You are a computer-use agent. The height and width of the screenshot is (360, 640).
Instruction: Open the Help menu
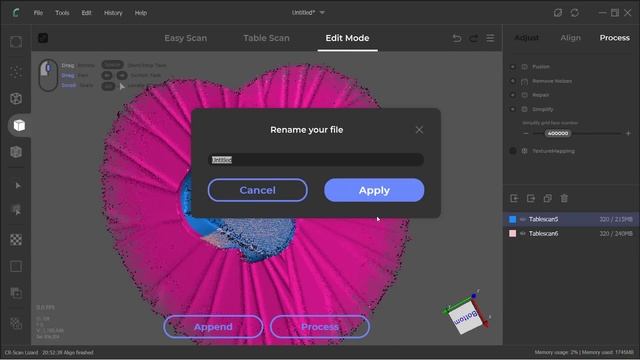(x=141, y=13)
